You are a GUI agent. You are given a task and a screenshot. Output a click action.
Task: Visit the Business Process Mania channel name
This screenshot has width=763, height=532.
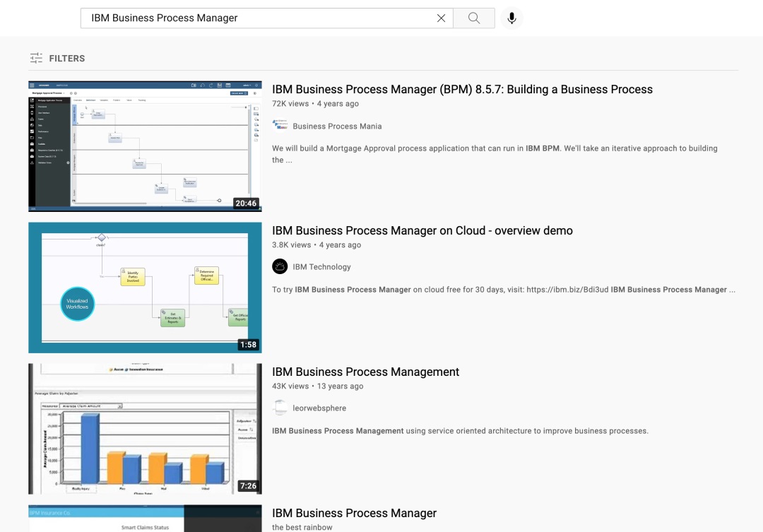click(337, 126)
